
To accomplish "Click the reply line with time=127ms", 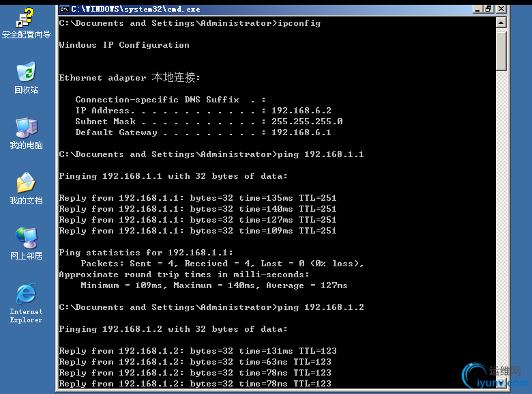I will (198, 220).
